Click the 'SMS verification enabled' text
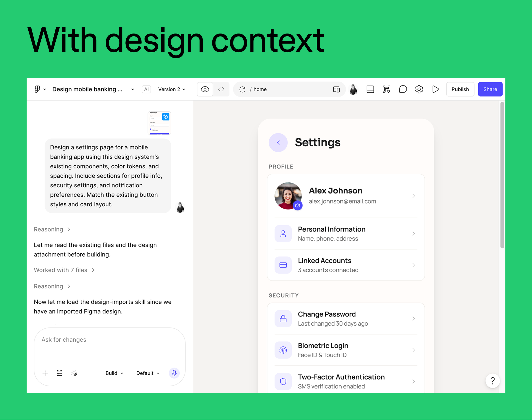 pos(331,386)
